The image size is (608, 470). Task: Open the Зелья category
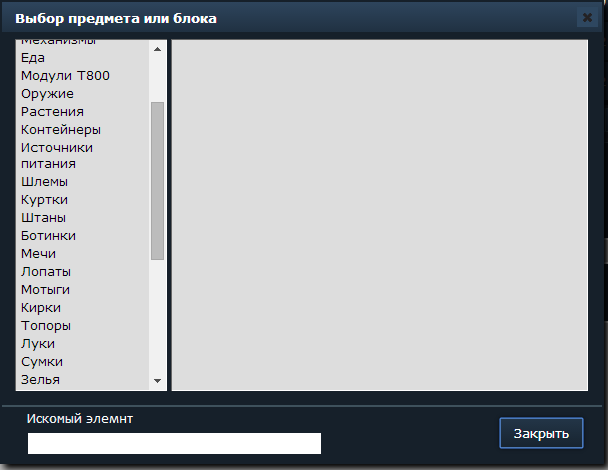pyautogui.click(x=40, y=380)
